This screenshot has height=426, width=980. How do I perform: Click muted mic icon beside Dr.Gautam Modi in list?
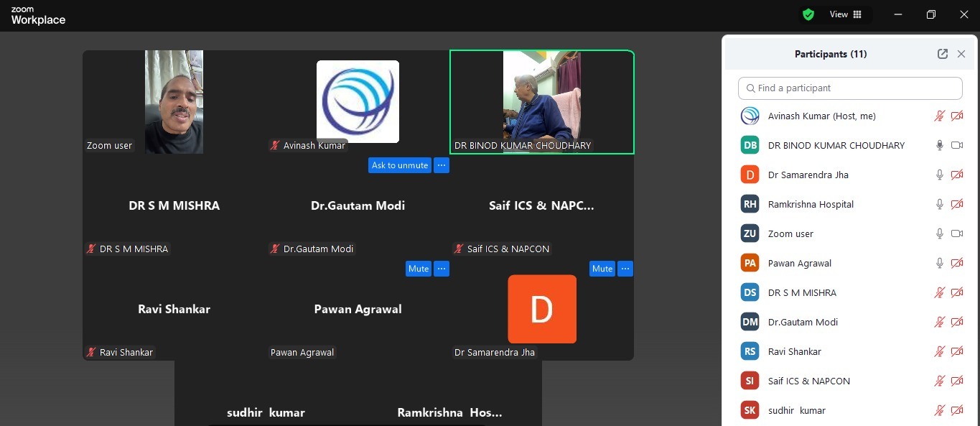pyautogui.click(x=939, y=322)
